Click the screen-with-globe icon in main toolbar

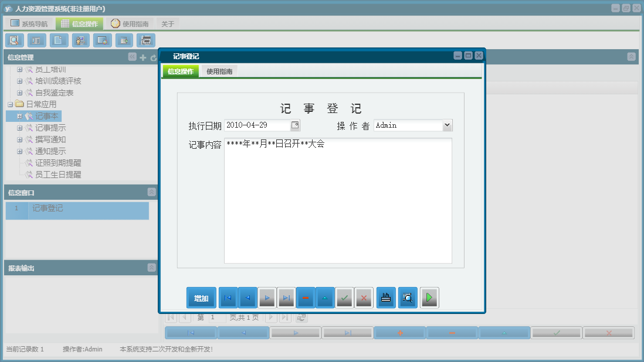click(x=102, y=40)
